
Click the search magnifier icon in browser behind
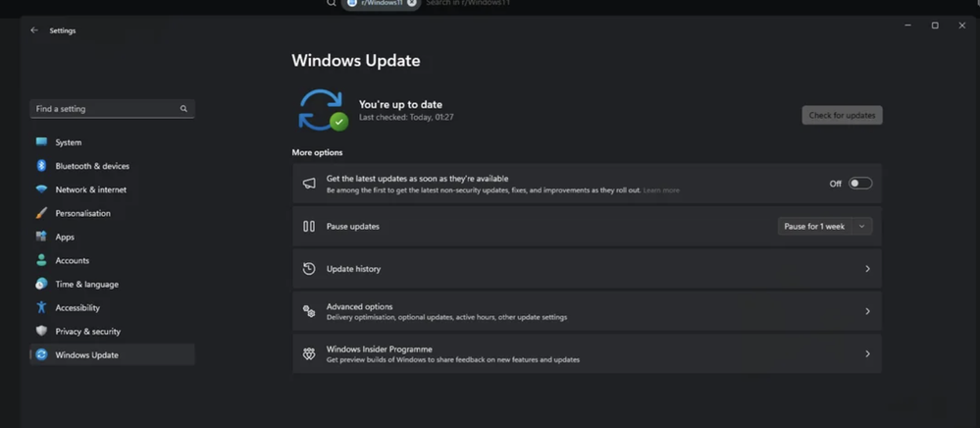[332, 3]
